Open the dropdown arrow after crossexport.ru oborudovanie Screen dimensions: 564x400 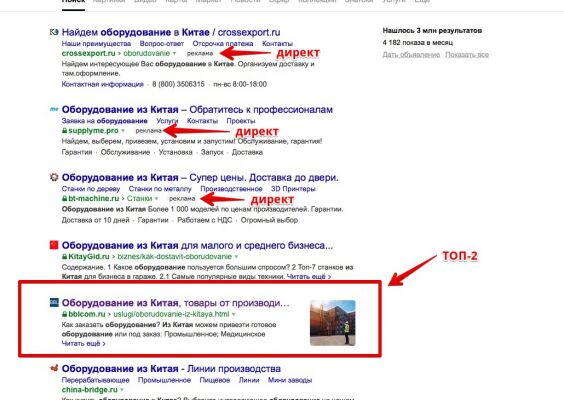174,54
